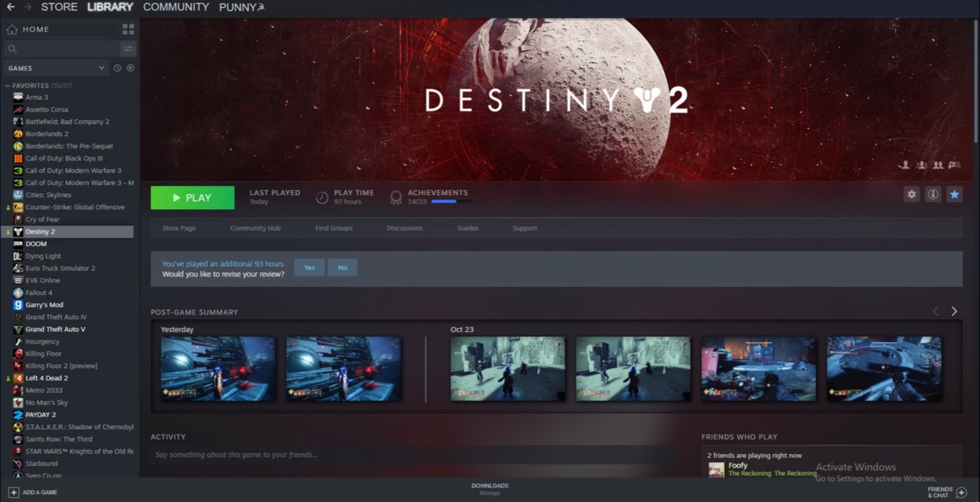Click the library search field

(x=61, y=49)
